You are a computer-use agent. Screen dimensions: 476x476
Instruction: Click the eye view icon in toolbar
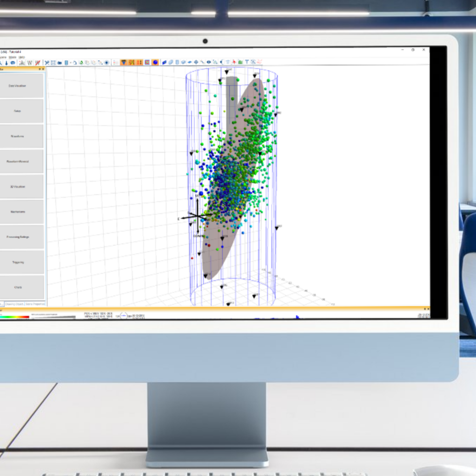pos(208,62)
